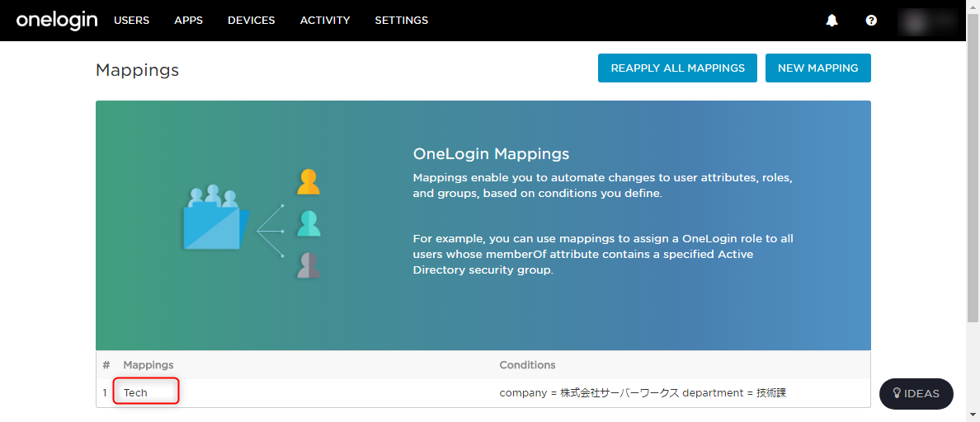Open the SETTINGS menu
980x422 pixels.
click(x=401, y=20)
